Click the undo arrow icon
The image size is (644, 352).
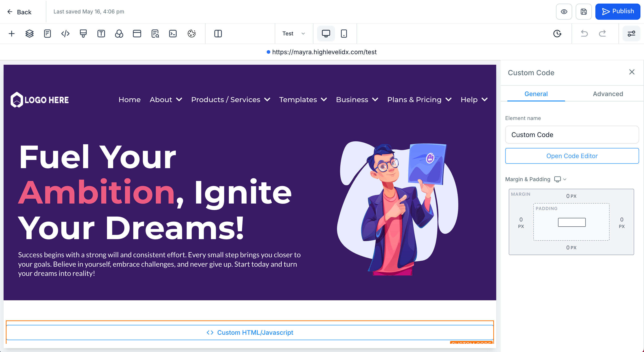[584, 34]
